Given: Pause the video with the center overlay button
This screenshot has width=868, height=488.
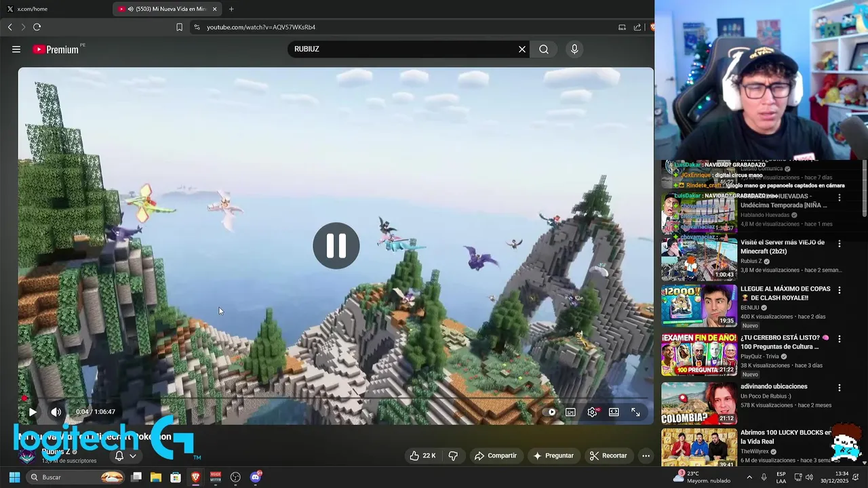Looking at the screenshot, I should 336,245.
